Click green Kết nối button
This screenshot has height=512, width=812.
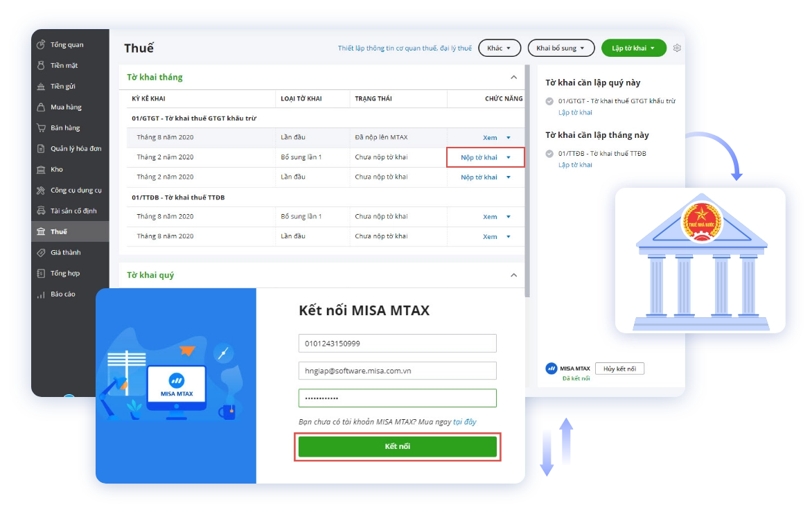397,446
